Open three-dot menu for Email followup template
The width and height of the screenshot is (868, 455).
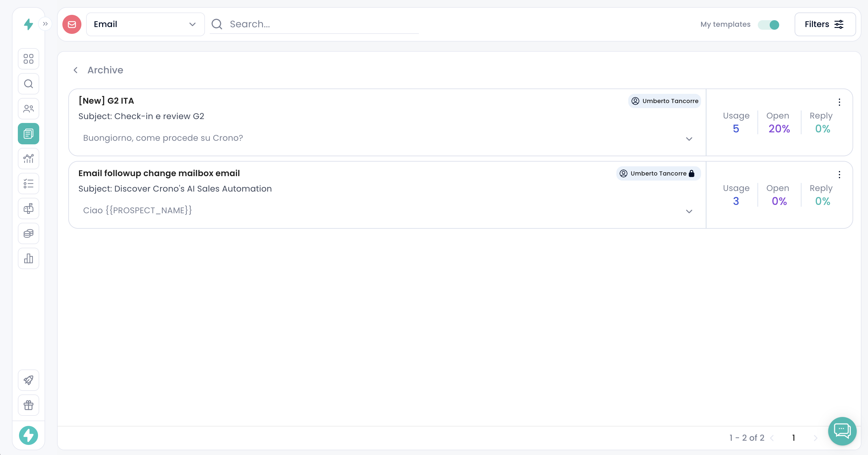pyautogui.click(x=839, y=174)
